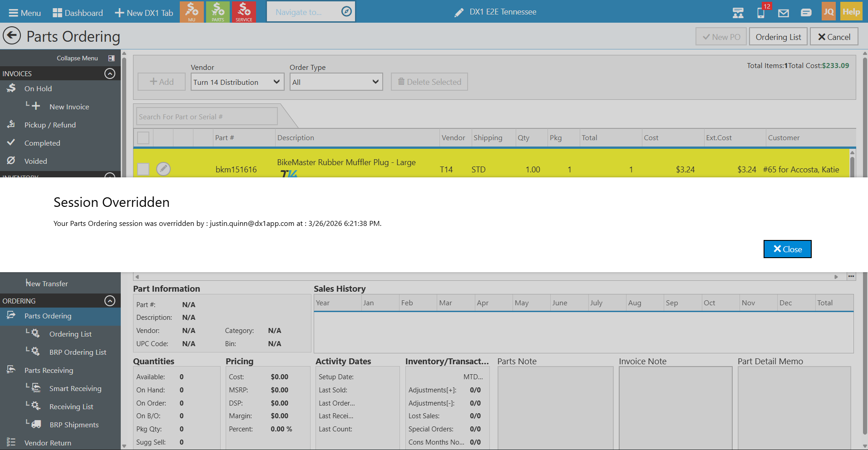The width and height of the screenshot is (868, 450).
Task: Open the JQ user profile button
Action: (x=829, y=12)
